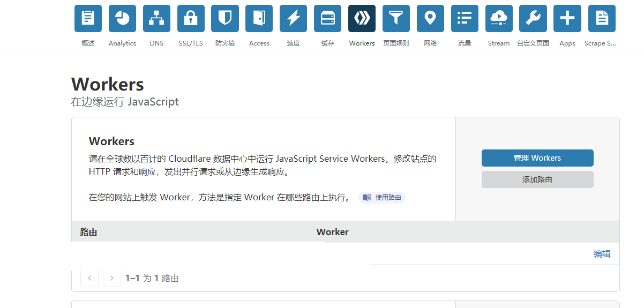Open the 防火墙 shield icon
644x308 pixels.
tap(225, 19)
